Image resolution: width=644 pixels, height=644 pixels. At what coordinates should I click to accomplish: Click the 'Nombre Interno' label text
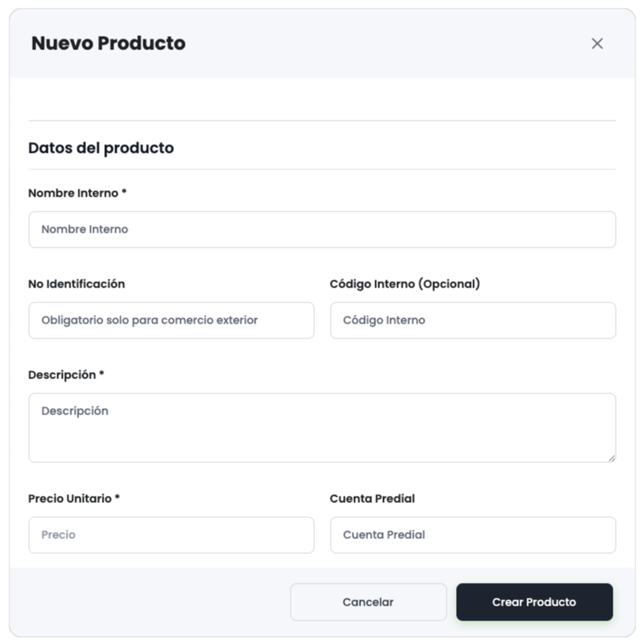(x=73, y=193)
